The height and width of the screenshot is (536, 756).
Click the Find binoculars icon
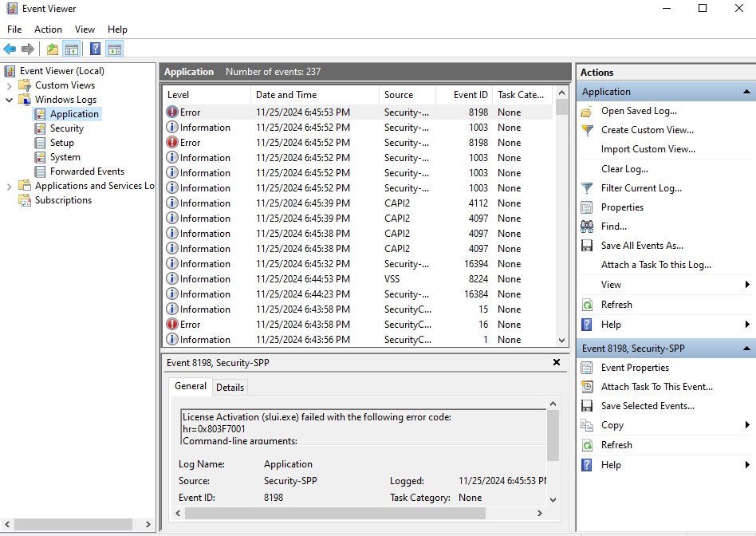click(587, 227)
